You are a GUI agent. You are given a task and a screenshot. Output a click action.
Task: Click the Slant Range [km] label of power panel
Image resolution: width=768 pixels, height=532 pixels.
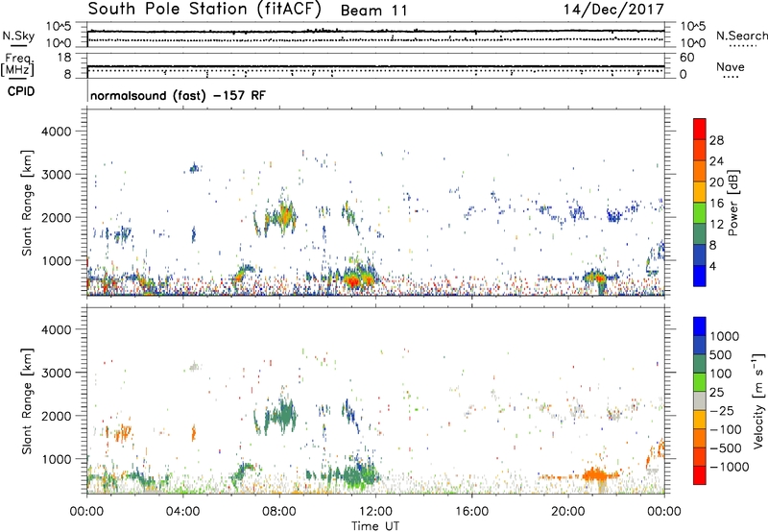point(28,203)
